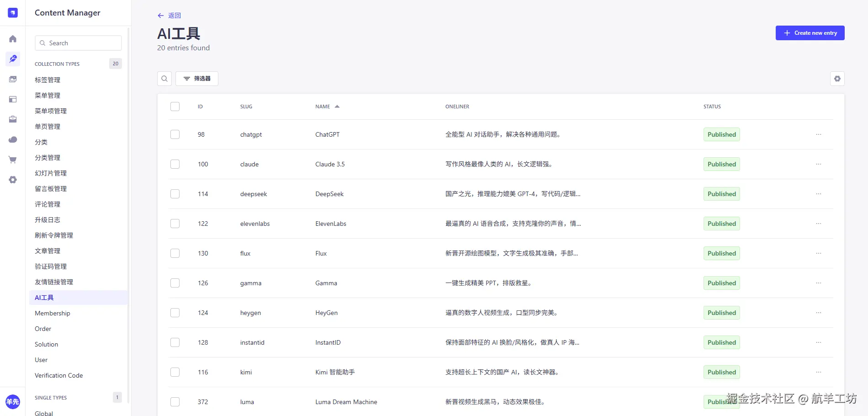The image size is (868, 416).
Task: Open the Settings gear in sidebar
Action: (x=13, y=180)
